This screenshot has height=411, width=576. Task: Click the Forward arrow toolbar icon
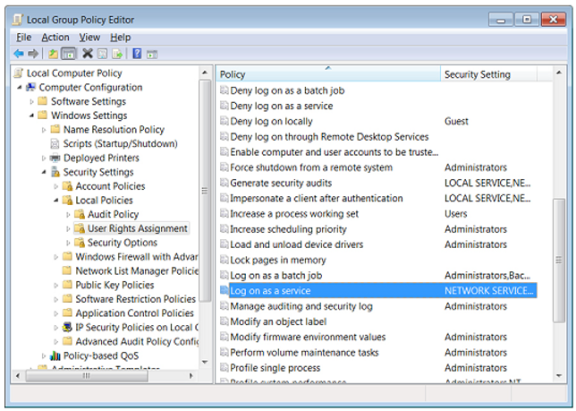(x=33, y=54)
